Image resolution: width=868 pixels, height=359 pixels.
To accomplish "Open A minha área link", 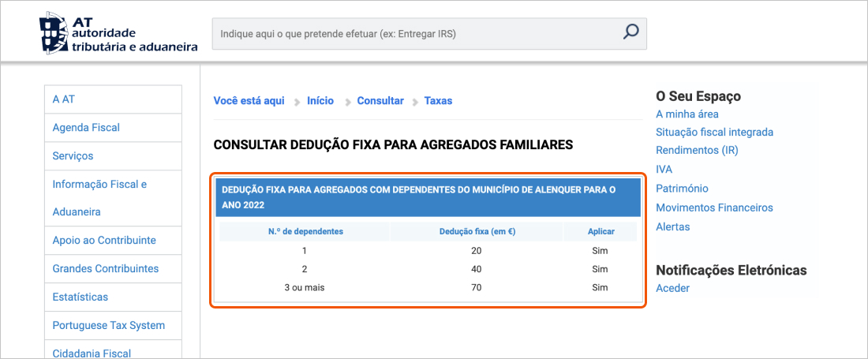I will 687,114.
